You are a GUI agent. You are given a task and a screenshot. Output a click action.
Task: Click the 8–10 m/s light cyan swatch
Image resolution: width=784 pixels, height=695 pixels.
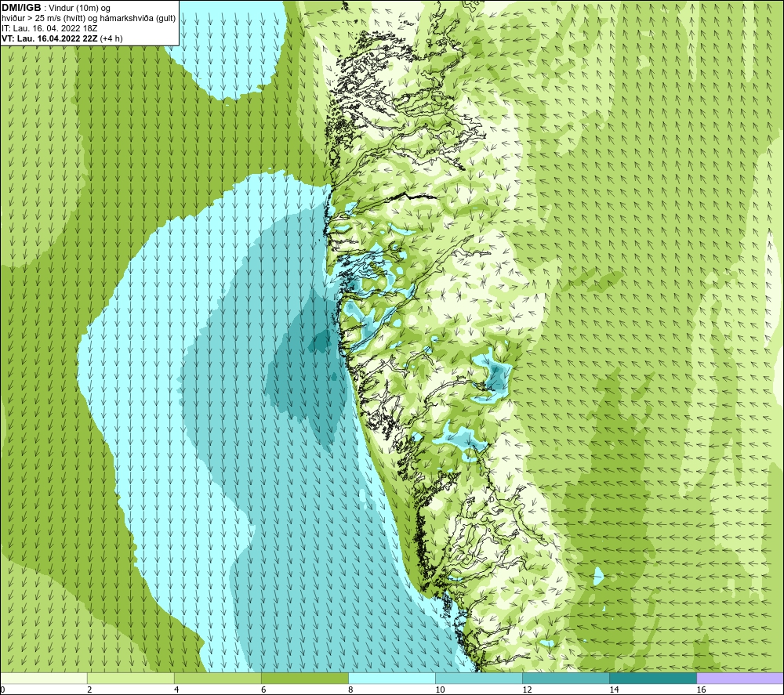point(392,678)
